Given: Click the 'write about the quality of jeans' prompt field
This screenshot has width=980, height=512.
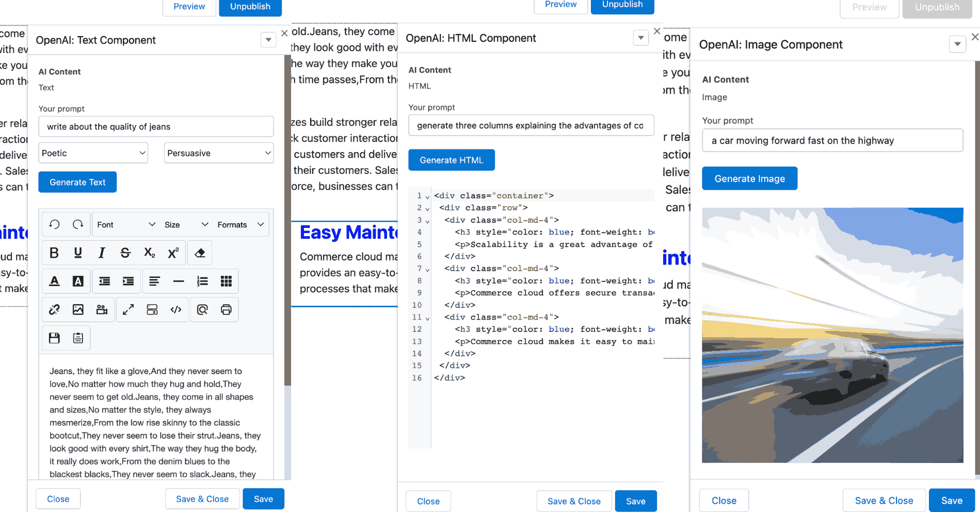Looking at the screenshot, I should [156, 126].
